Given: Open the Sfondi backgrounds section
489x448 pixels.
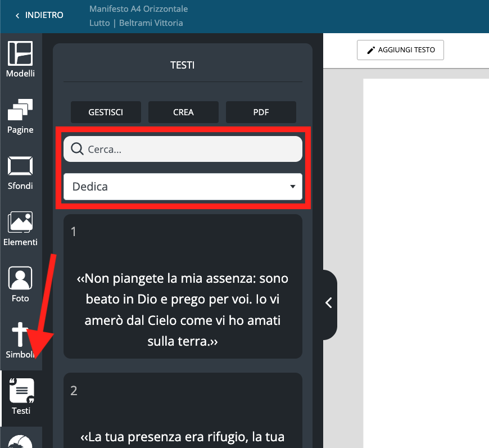Looking at the screenshot, I should tap(20, 172).
